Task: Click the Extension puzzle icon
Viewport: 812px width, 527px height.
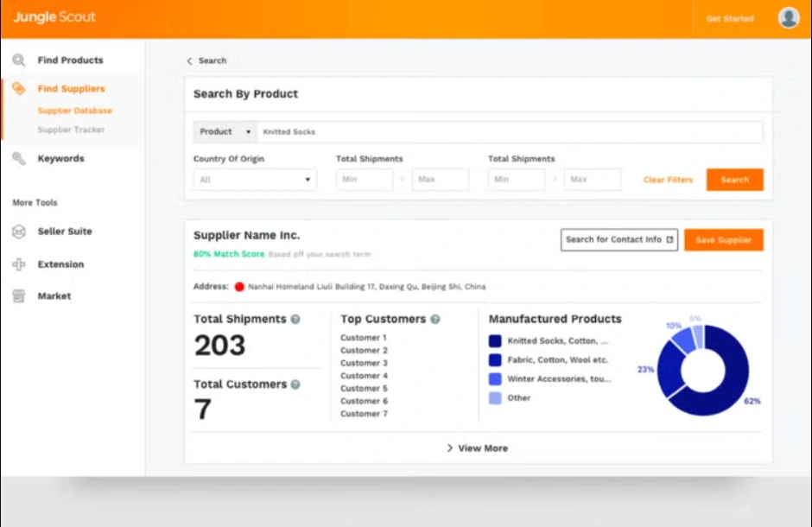Action: pyautogui.click(x=19, y=264)
